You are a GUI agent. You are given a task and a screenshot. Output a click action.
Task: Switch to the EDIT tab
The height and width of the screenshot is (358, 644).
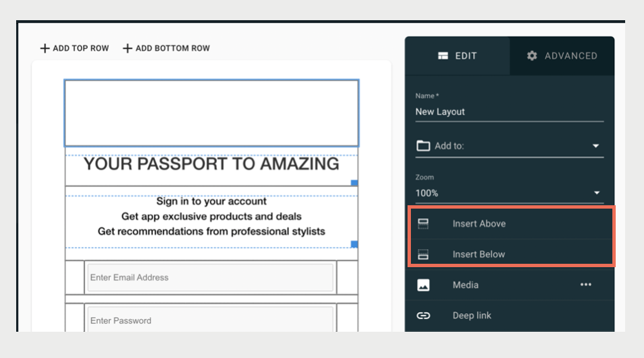pyautogui.click(x=457, y=56)
